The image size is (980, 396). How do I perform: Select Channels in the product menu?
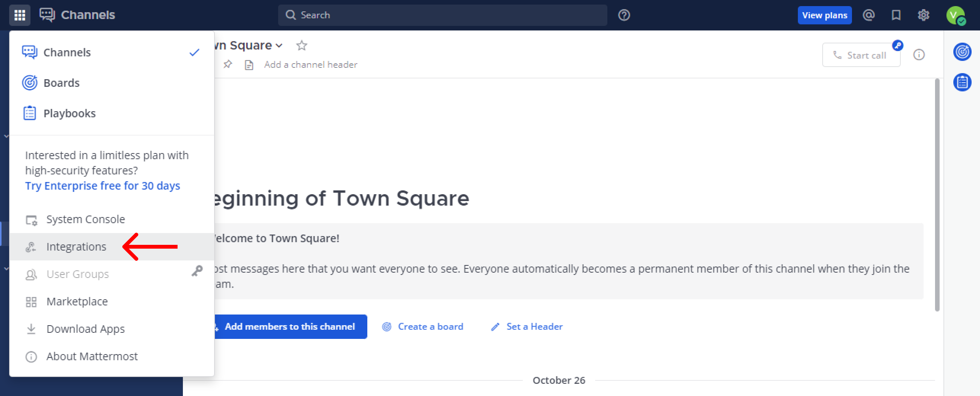tap(112, 52)
